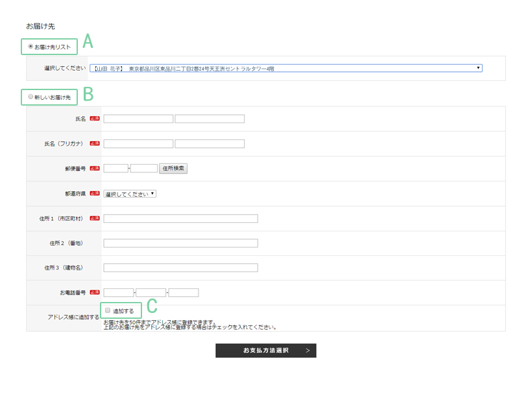Image resolution: width=532 pixels, height=405 pixels.
Task: Focus the second フリガナ input field
Action: (210, 144)
